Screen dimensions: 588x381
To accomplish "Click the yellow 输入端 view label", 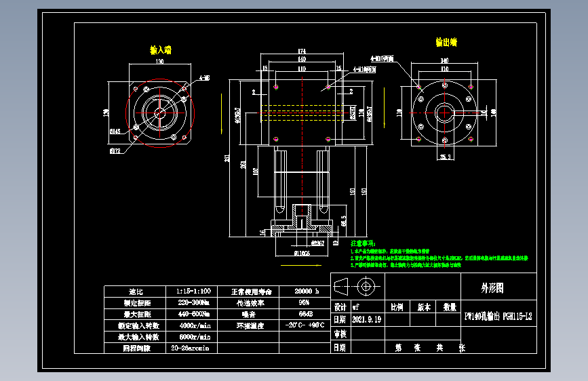I will pyautogui.click(x=161, y=50).
